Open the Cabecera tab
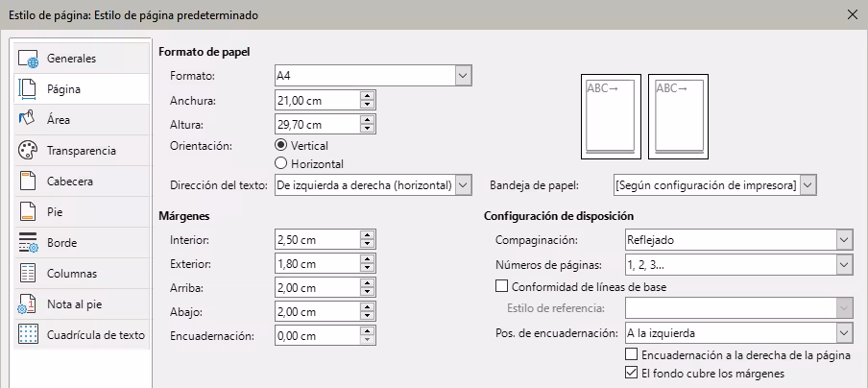 click(82, 182)
